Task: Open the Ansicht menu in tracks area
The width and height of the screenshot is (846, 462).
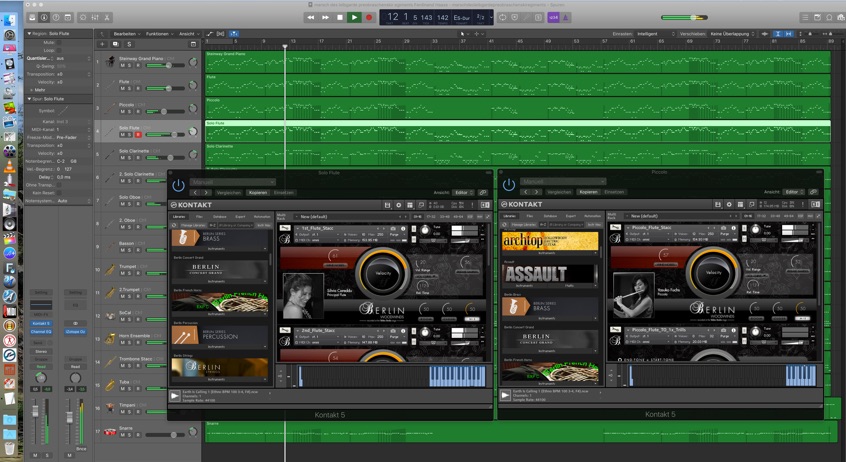Action: click(189, 33)
